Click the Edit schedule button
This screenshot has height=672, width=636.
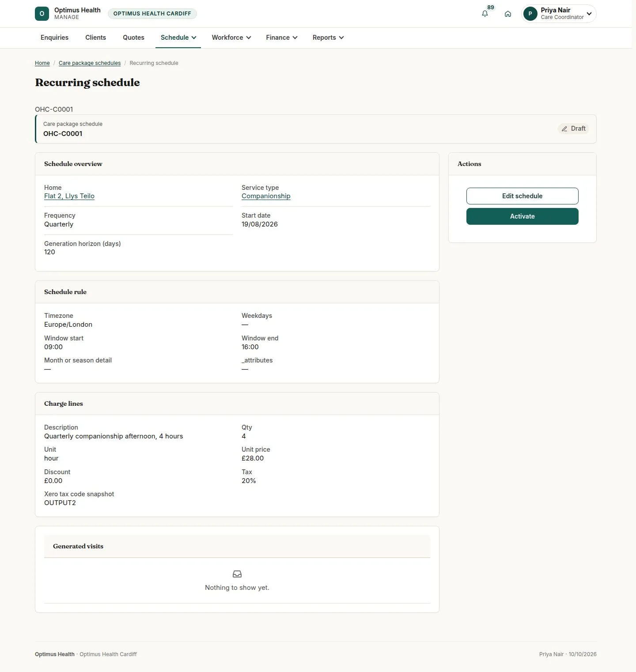pos(522,196)
